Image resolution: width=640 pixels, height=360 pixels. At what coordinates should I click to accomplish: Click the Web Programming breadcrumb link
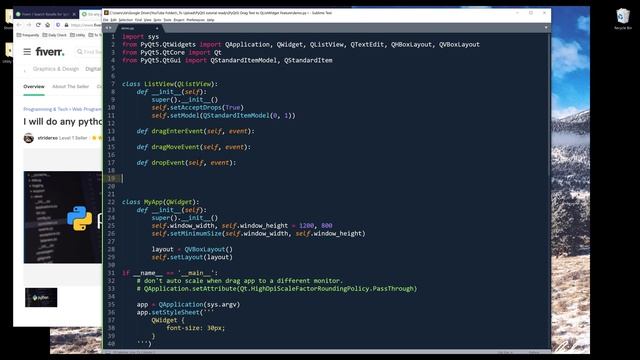(87, 109)
